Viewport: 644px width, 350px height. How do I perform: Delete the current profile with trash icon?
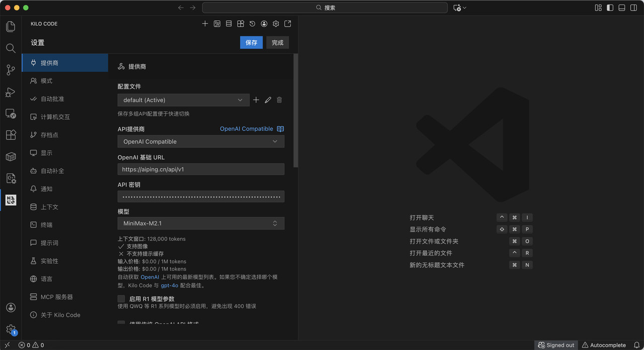(279, 100)
